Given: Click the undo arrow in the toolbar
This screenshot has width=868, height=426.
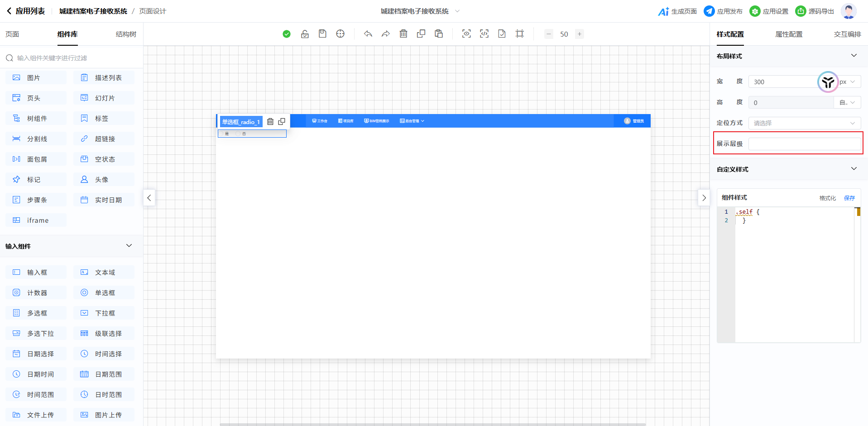Looking at the screenshot, I should point(368,34).
